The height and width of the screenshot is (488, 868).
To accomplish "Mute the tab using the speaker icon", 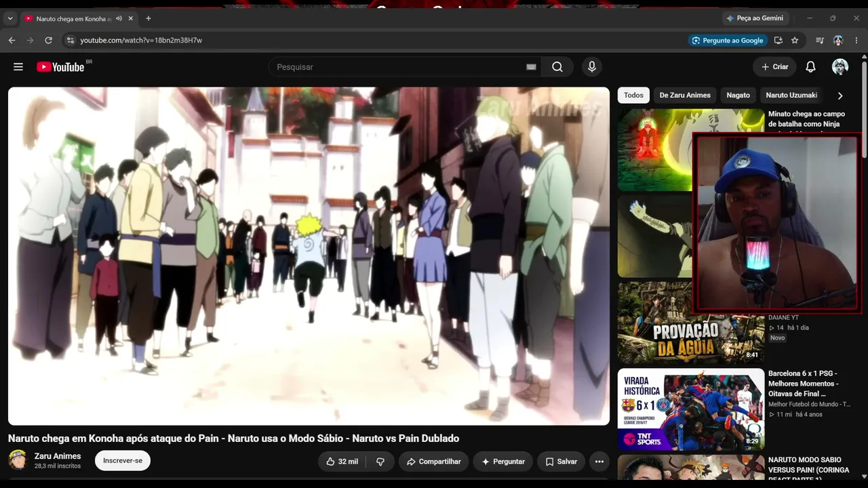I will coord(119,18).
